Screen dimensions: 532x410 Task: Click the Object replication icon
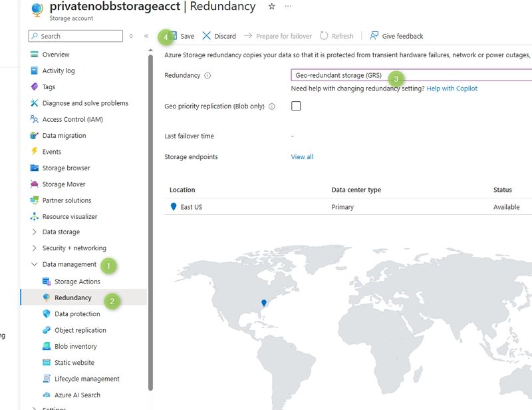[47, 330]
